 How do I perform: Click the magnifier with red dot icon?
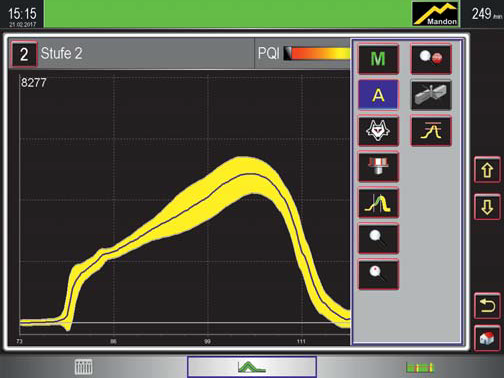point(378,274)
